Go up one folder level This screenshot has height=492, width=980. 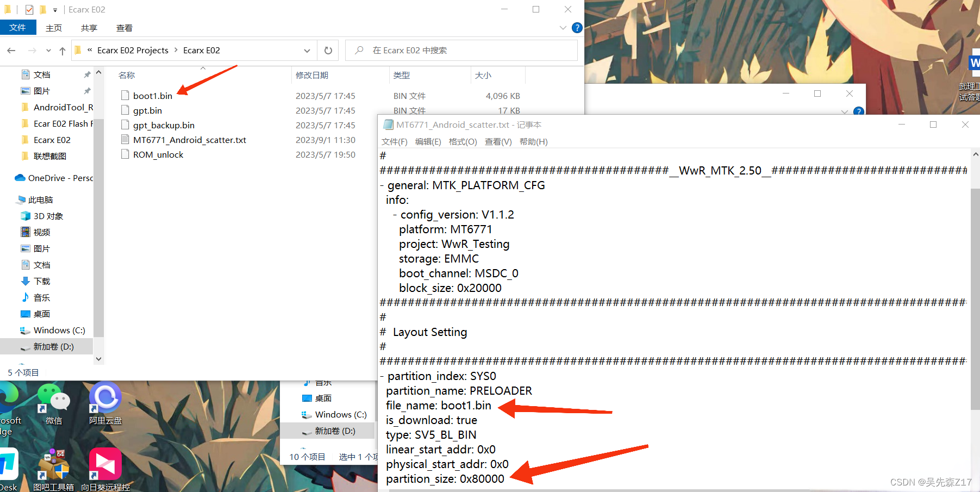[x=63, y=51]
